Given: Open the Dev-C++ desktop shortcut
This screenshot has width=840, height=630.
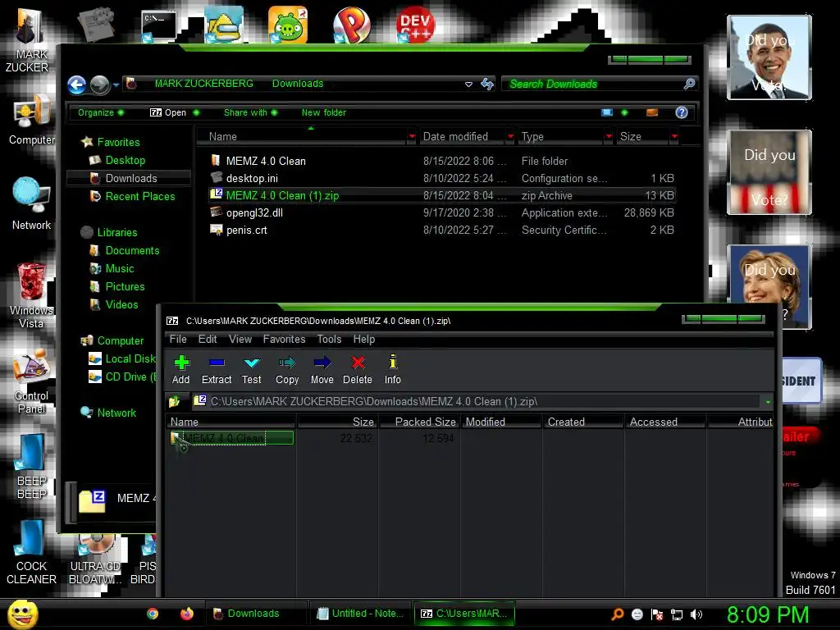Looking at the screenshot, I should point(415,25).
